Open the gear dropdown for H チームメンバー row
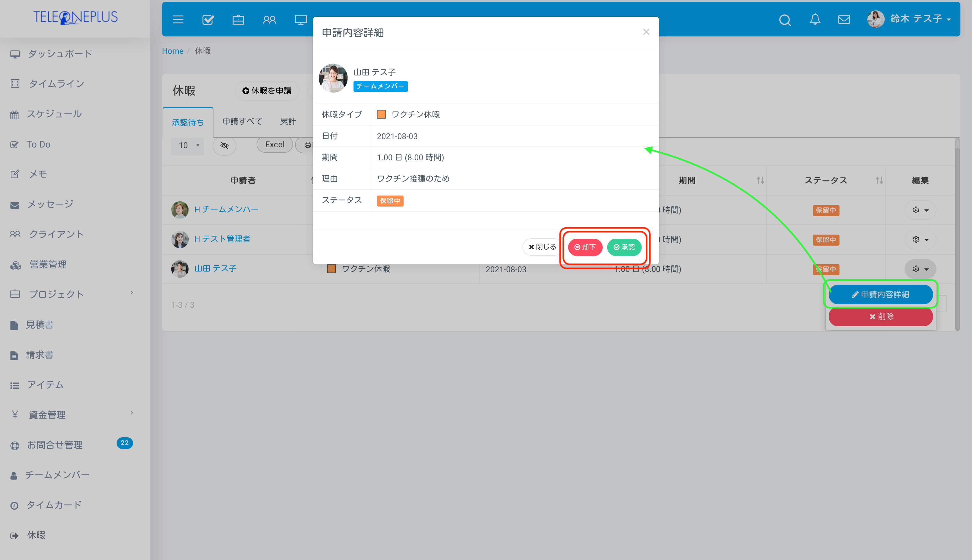 tap(921, 210)
